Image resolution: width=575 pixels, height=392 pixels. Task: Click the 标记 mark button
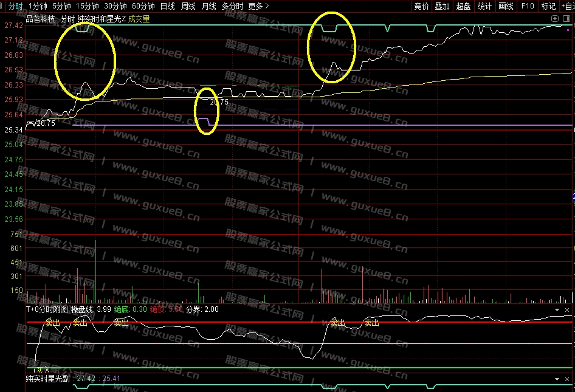coord(548,6)
